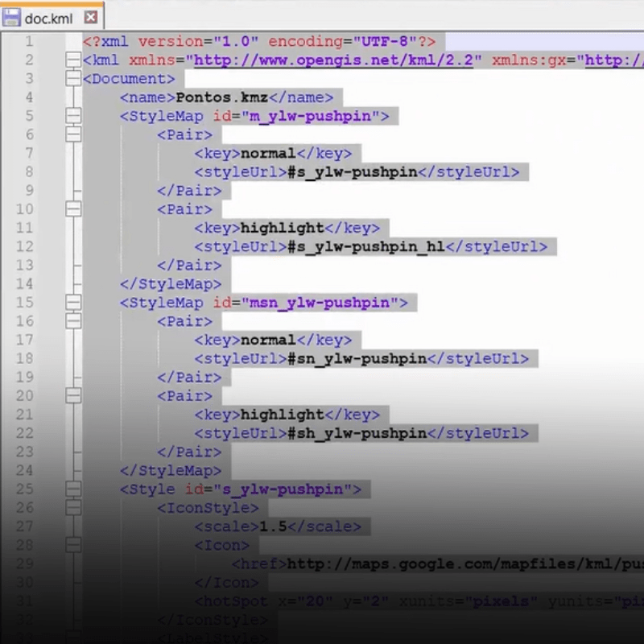Viewport: 644px width, 644px height.
Task: Collapse the Pair fold on line 20
Action: point(73,395)
